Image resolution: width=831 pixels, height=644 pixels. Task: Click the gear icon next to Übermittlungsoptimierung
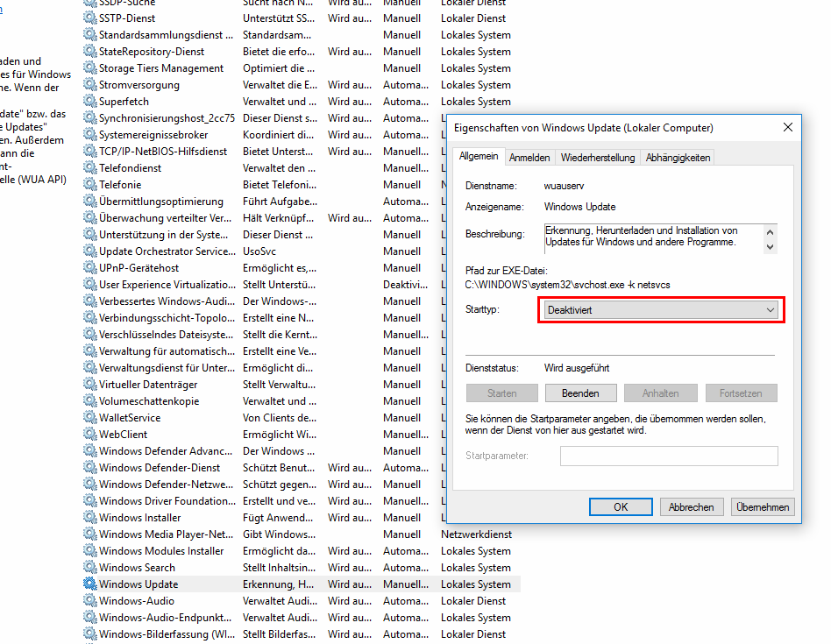point(90,202)
